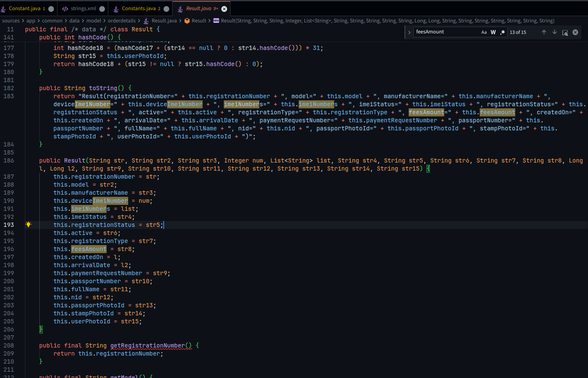Open the 'data' breadcrumb
Viewport: 588px width, 378px height.
(74, 21)
